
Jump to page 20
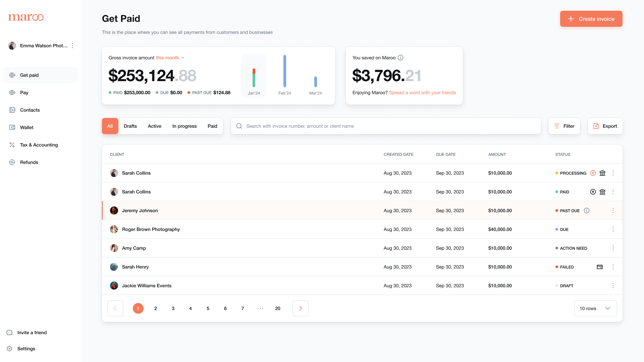point(278,308)
